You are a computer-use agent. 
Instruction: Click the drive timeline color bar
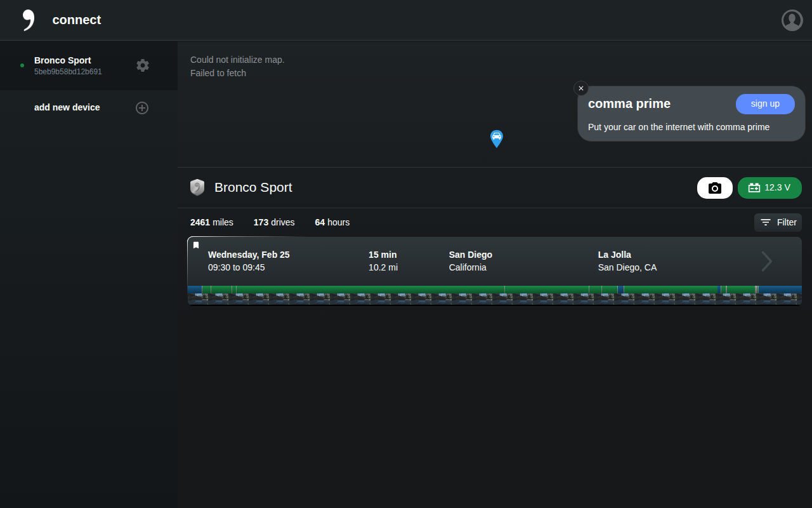tap(495, 290)
